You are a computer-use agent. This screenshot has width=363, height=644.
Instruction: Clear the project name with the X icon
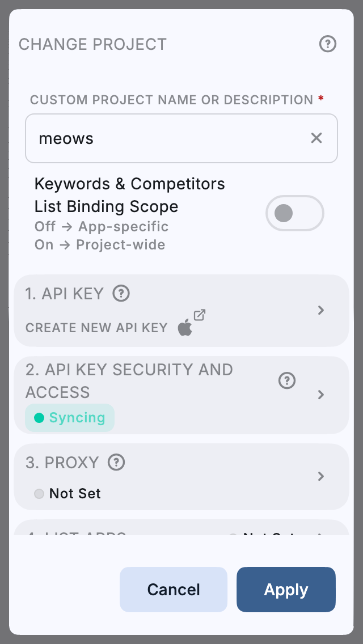point(316,138)
